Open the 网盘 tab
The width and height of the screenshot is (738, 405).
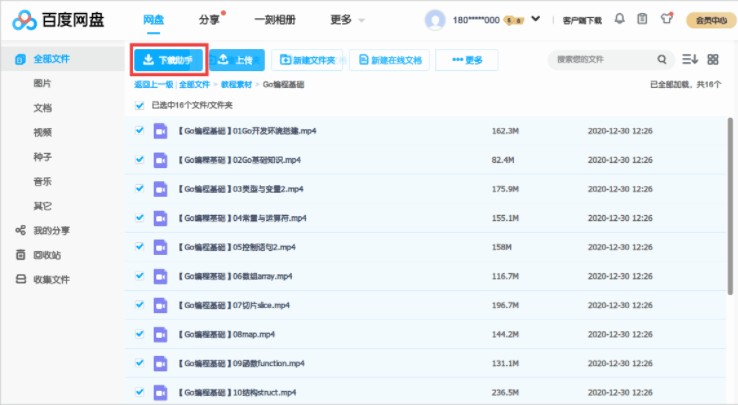pyautogui.click(x=153, y=20)
